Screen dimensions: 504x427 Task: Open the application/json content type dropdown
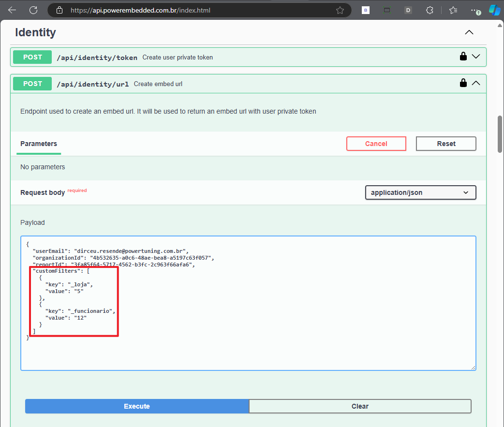click(420, 192)
